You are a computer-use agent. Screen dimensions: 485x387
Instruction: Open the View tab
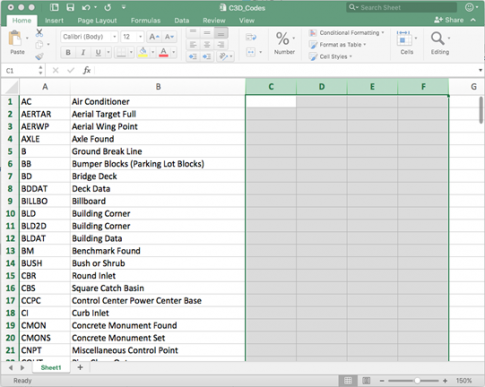(246, 21)
